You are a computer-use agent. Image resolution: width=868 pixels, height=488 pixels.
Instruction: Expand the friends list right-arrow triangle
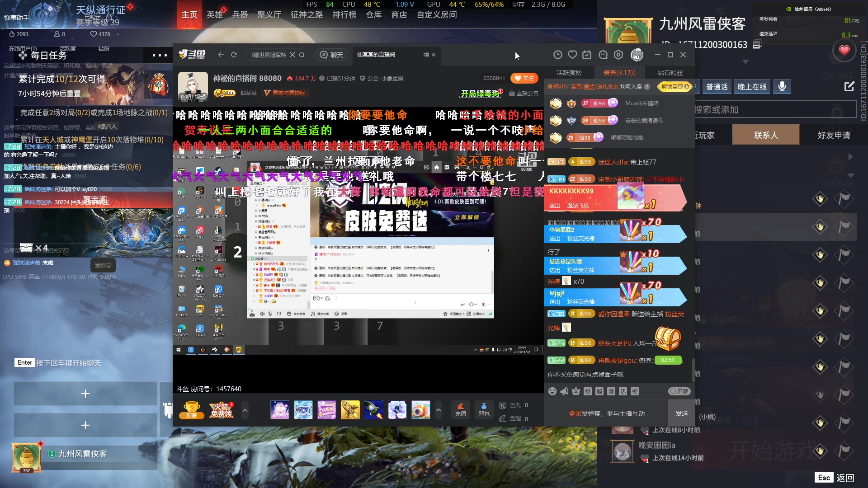(x=850, y=157)
